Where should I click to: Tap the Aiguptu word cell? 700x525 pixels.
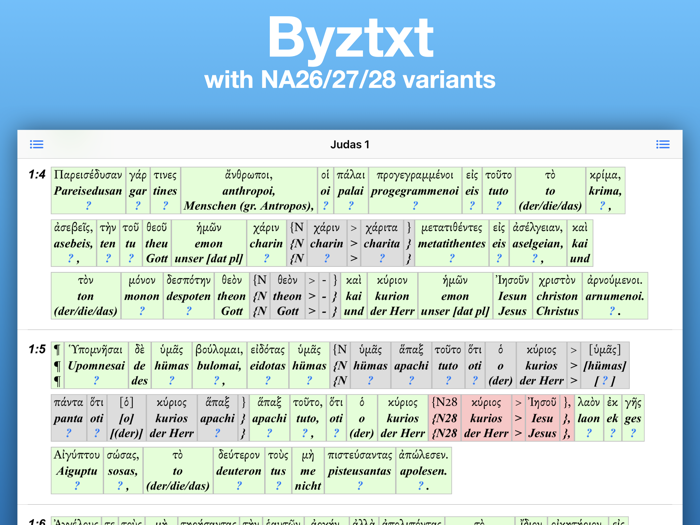(77, 471)
